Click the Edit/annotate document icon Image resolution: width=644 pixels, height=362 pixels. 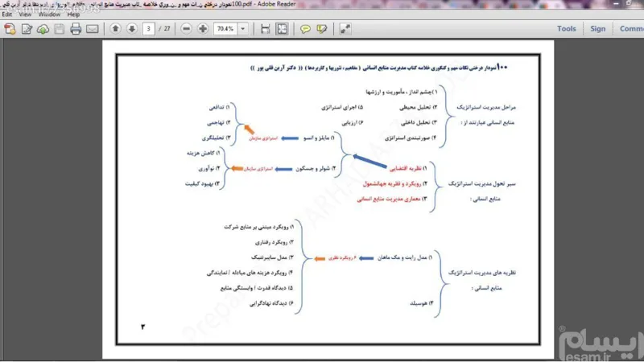point(27,29)
